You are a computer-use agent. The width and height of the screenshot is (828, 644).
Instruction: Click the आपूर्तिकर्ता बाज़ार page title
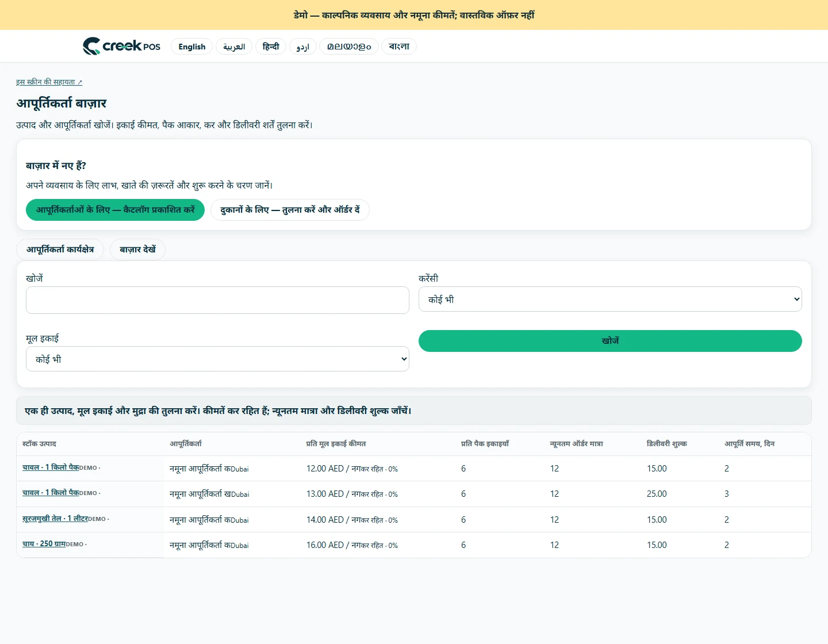[x=62, y=103]
